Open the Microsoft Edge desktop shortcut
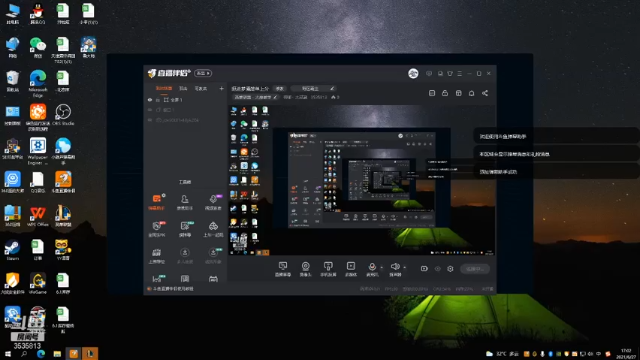 (x=38, y=84)
